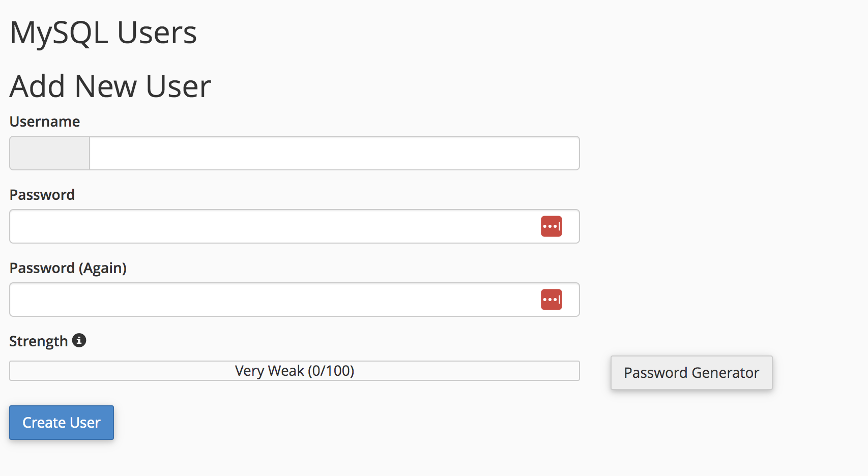The width and height of the screenshot is (868, 476).
Task: Click the red autofill icon in Password (Again)
Action: [x=551, y=300]
